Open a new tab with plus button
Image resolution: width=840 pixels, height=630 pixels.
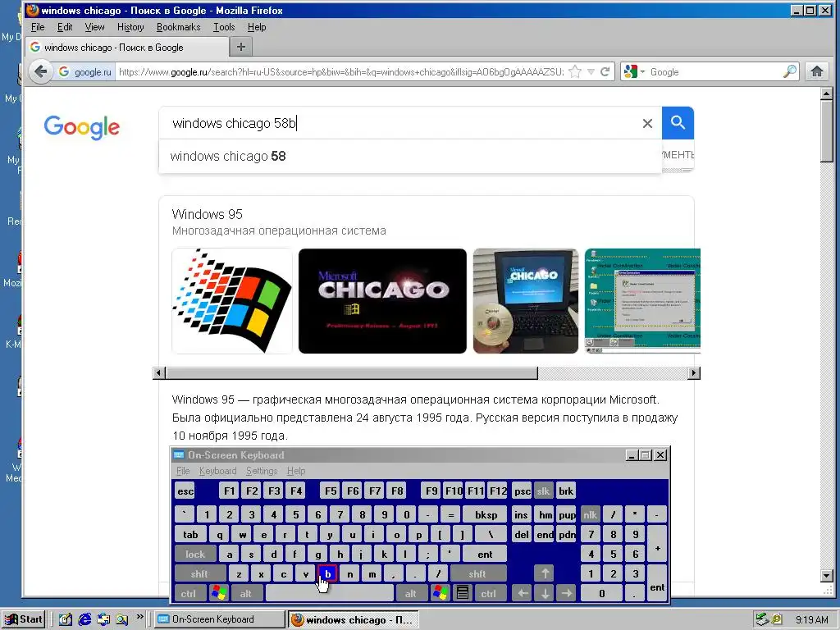(x=241, y=47)
